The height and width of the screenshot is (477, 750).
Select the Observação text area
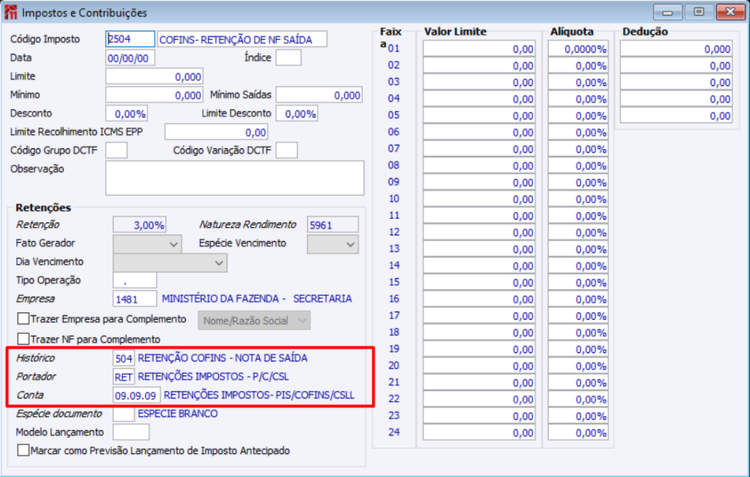(x=234, y=178)
